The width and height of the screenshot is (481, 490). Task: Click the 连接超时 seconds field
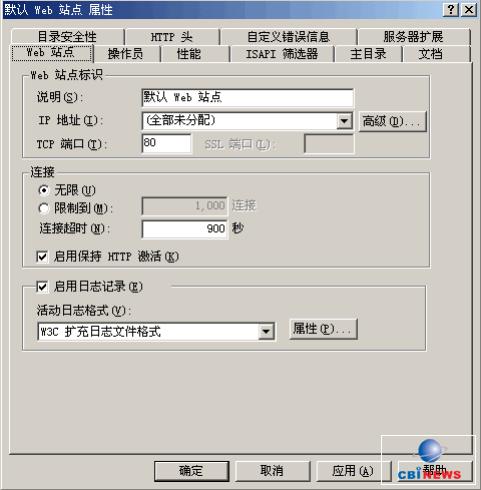[185, 229]
